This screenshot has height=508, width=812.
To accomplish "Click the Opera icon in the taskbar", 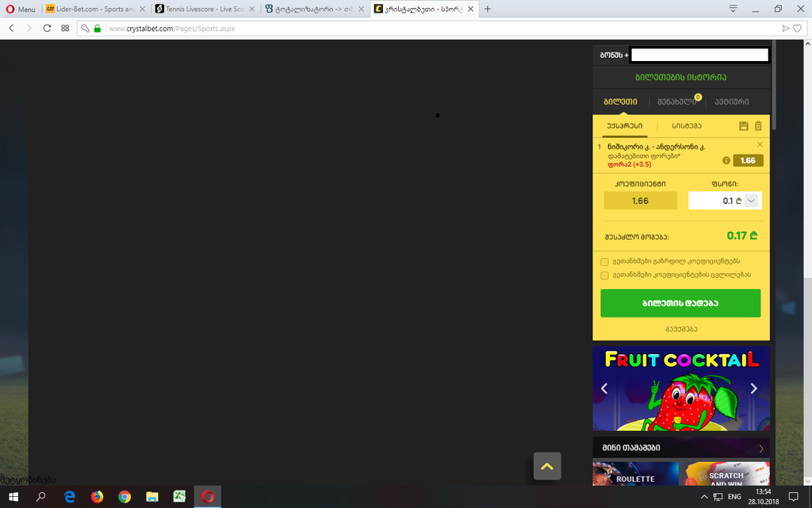I will click(x=208, y=497).
